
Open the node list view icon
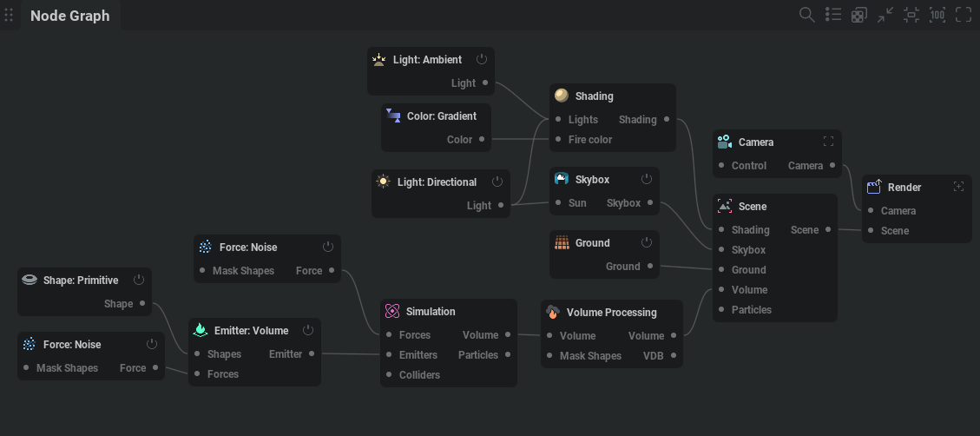tap(833, 15)
